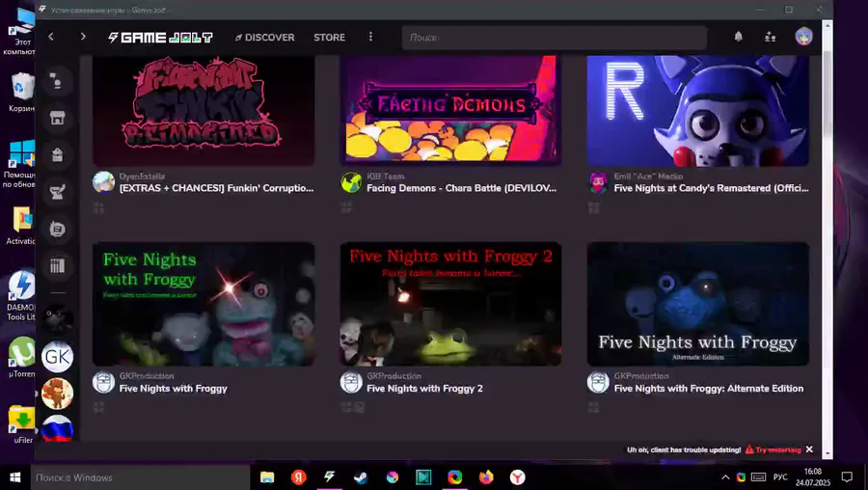The image size is (868, 490).
Task: Click 'Five Nights with Froggy: Alternate Edition' title
Action: coord(709,389)
